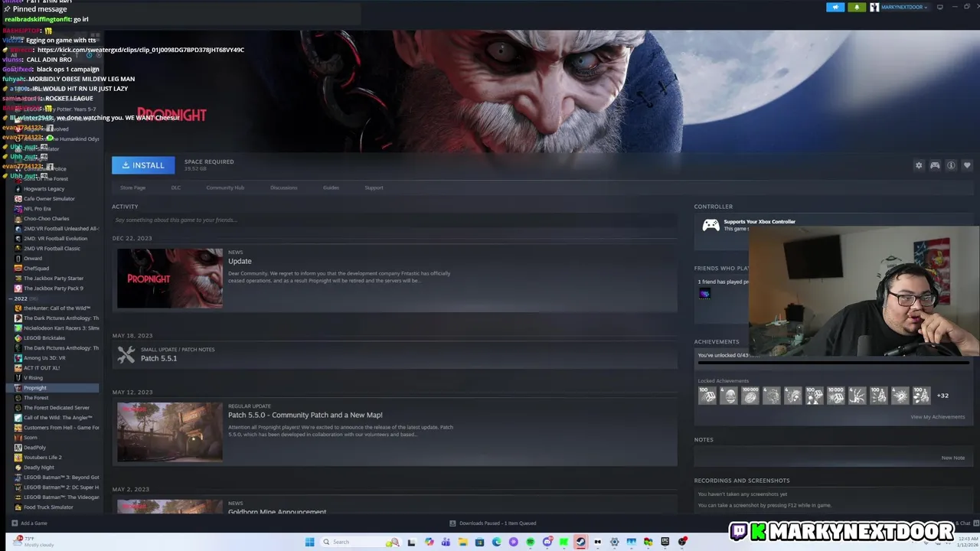The image size is (980, 551).
Task: Add Propnight to favorites with heart icon
Action: click(x=967, y=165)
